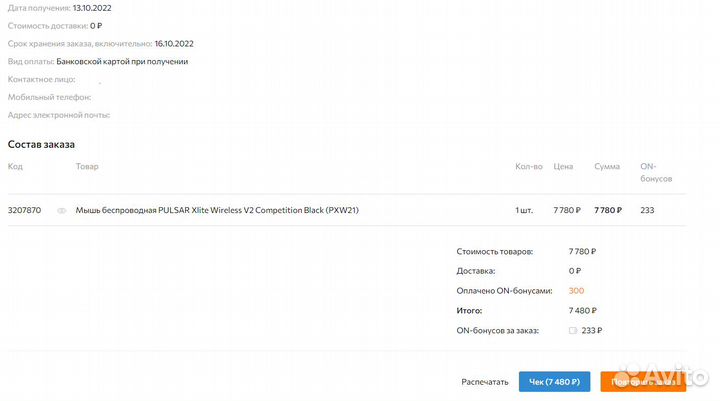Click the 1 шт. quantity cell
This screenshot has height=401, width=720.
coord(524,210)
